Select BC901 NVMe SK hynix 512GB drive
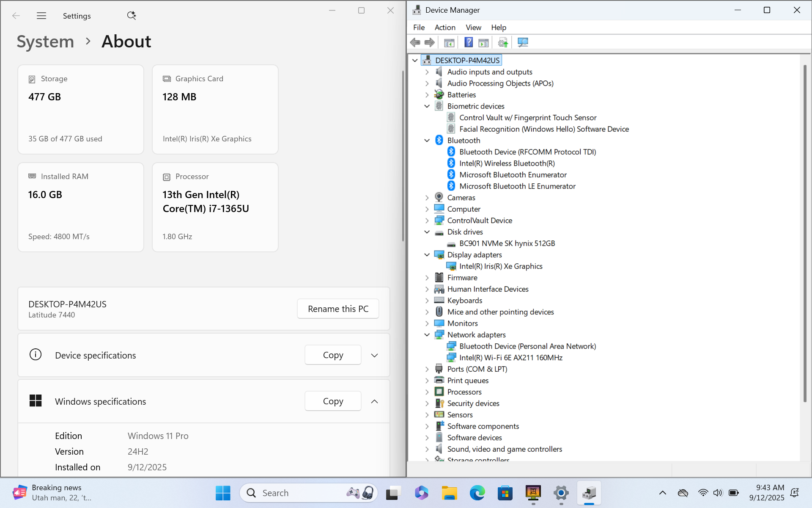 (507, 243)
